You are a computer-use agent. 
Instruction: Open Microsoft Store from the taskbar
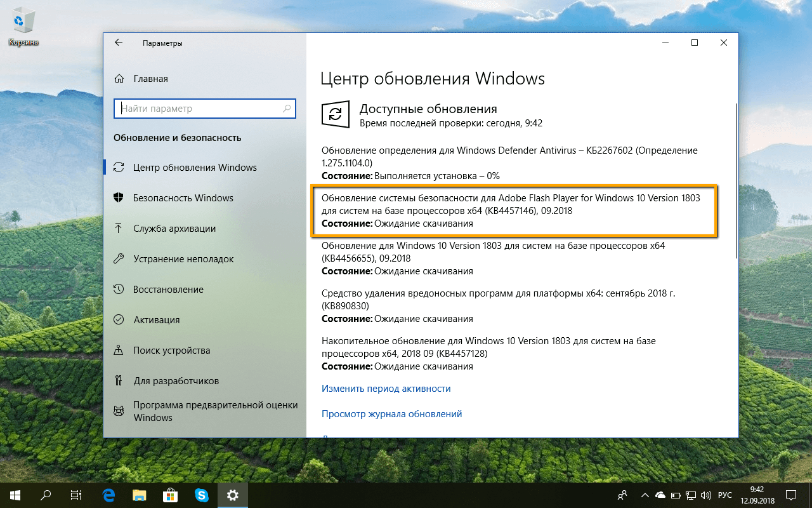[171, 495]
